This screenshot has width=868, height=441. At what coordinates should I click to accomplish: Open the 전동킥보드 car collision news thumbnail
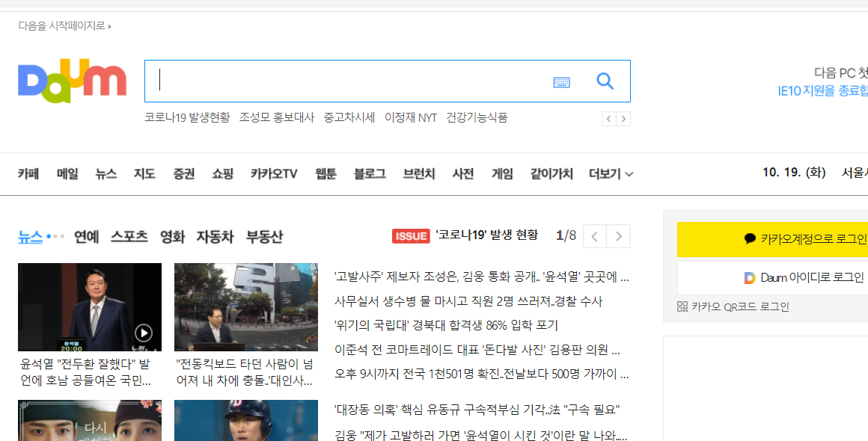click(x=246, y=306)
